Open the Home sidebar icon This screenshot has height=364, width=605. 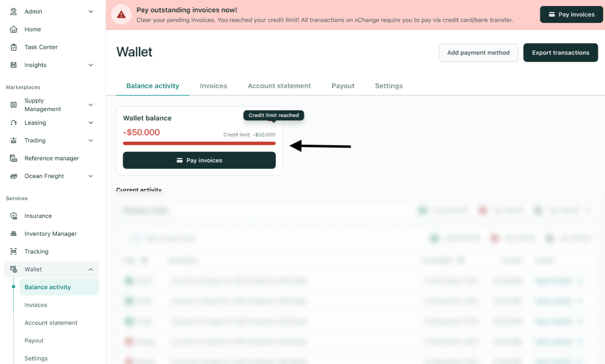click(14, 29)
